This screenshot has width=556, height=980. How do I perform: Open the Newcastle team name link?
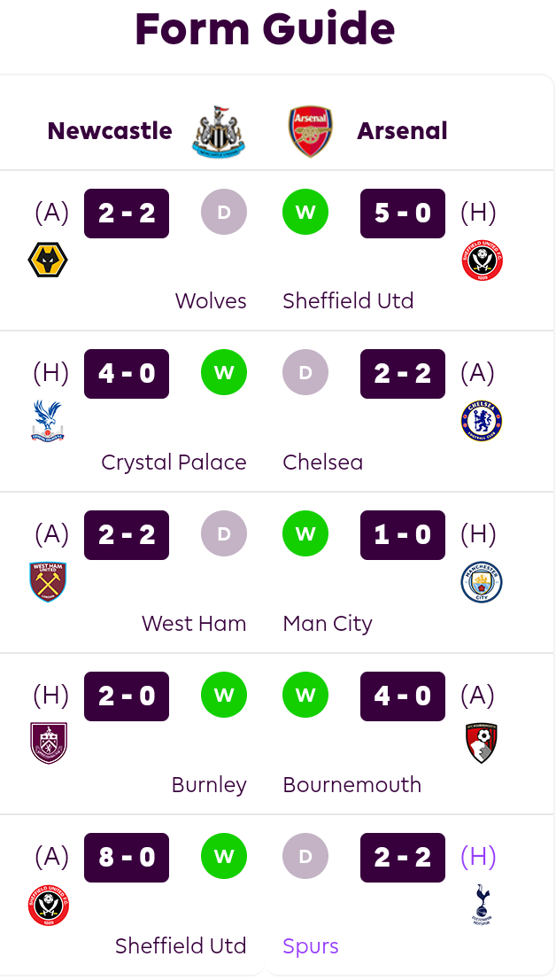click(x=110, y=131)
